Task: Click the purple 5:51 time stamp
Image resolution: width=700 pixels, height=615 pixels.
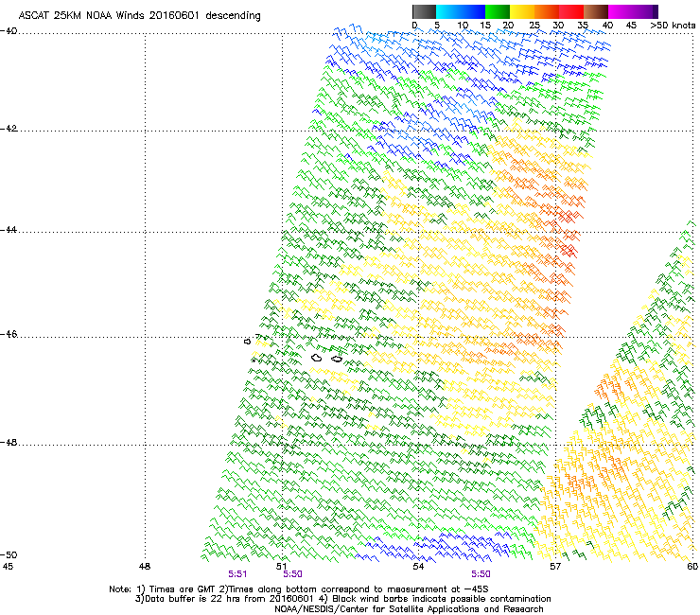Action: (237, 574)
